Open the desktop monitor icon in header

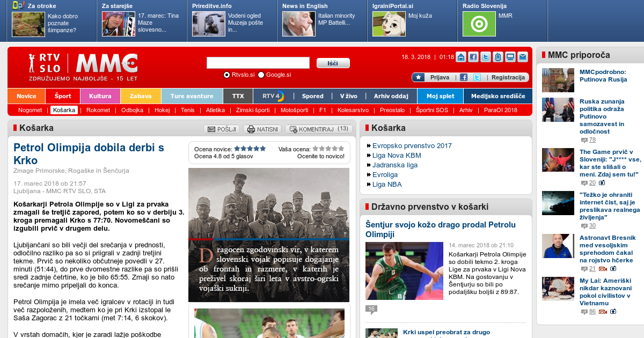click(510, 57)
